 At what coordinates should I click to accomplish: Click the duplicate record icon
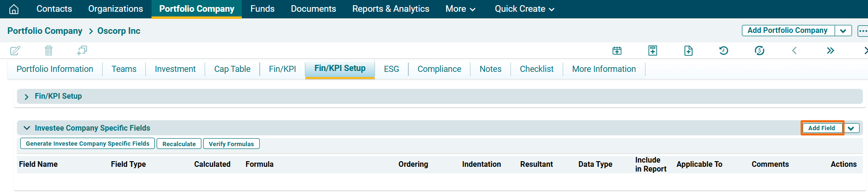(82, 50)
